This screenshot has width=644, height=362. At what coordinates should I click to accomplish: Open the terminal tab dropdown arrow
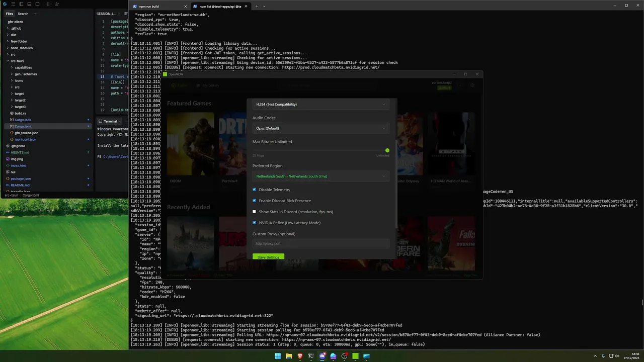[264, 6]
